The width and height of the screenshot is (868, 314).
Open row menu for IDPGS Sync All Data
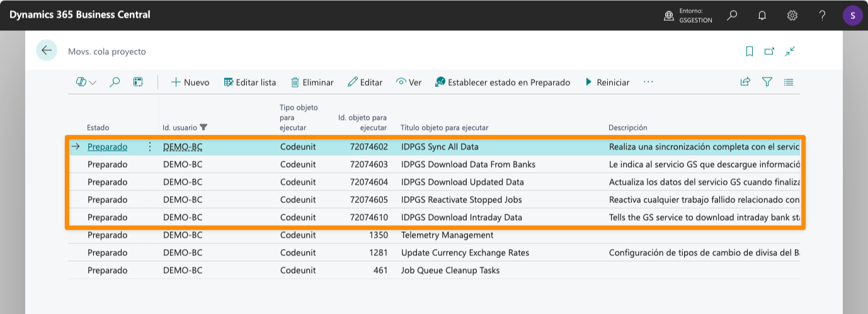(149, 147)
